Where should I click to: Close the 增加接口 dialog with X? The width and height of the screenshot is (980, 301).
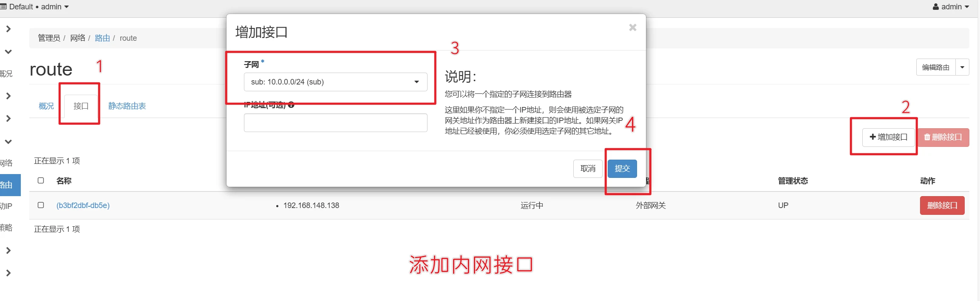[x=632, y=28]
